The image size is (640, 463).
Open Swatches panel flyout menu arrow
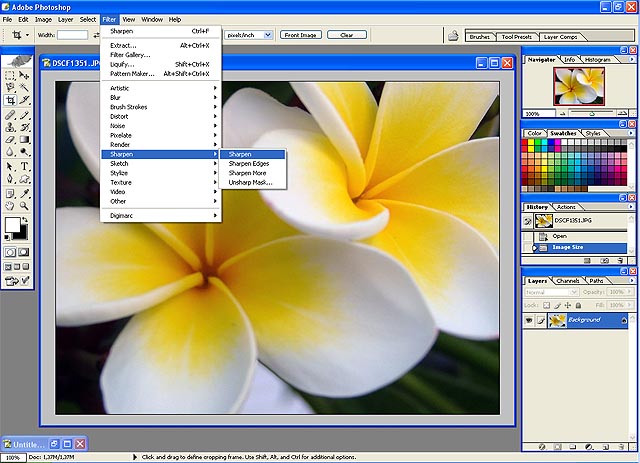631,133
